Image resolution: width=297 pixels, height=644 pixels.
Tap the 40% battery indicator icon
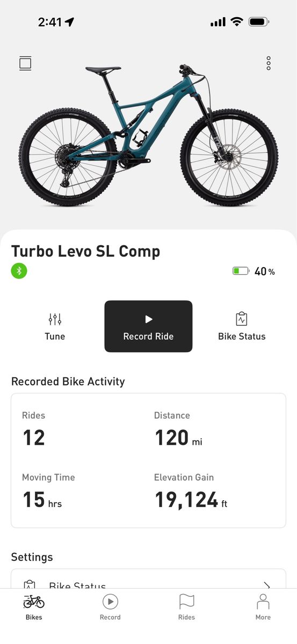pos(241,272)
